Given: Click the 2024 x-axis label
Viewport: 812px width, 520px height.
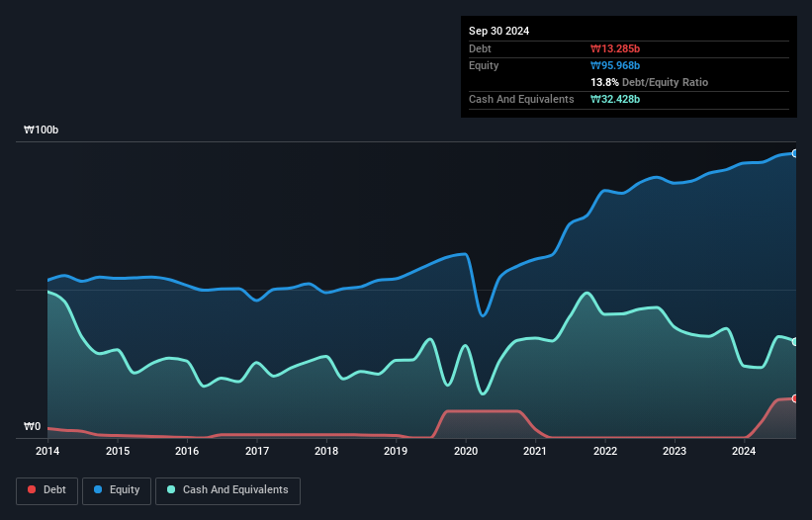Looking at the screenshot, I should point(744,451).
